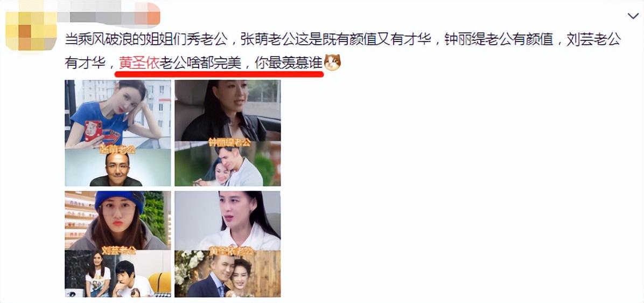Image resolution: width=644 pixels, height=303 pixels.
Task: Click the red 黄圣依 name link
Action: pyautogui.click(x=139, y=63)
